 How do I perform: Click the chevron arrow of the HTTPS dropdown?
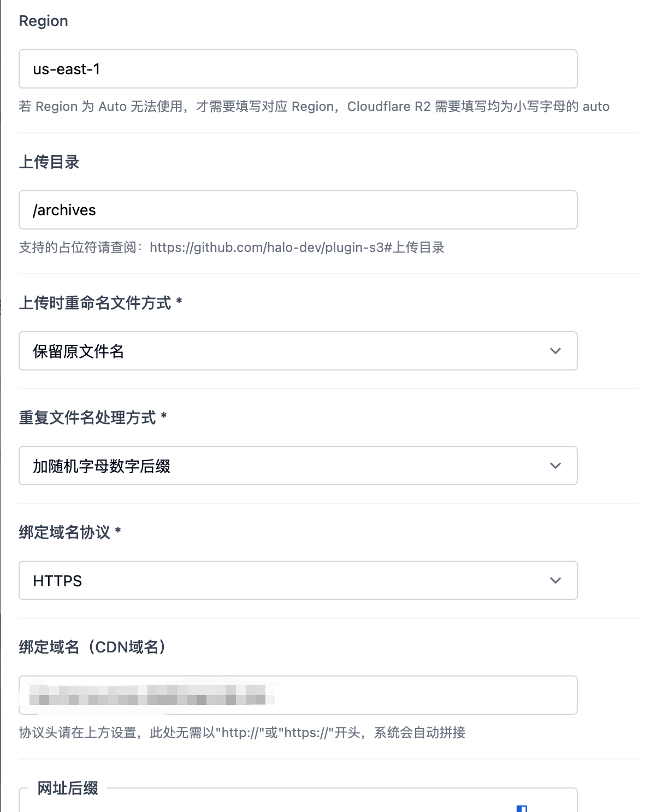(555, 580)
